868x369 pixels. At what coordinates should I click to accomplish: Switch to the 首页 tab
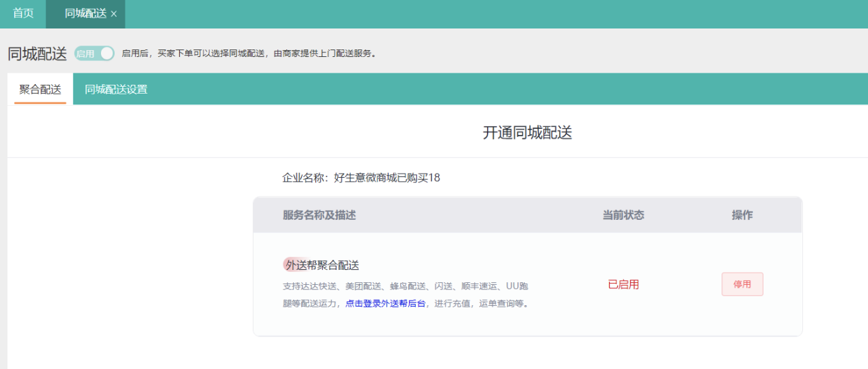[23, 14]
